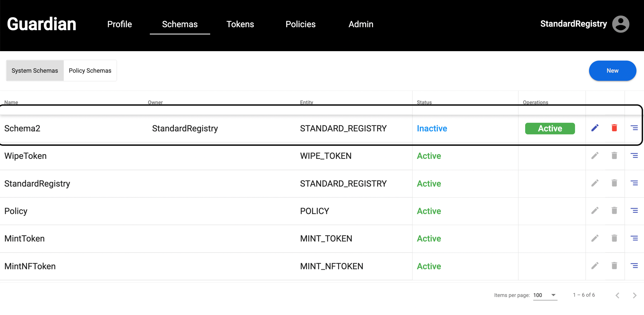
Task: Delete Schema2 using the red trash icon
Action: [614, 128]
